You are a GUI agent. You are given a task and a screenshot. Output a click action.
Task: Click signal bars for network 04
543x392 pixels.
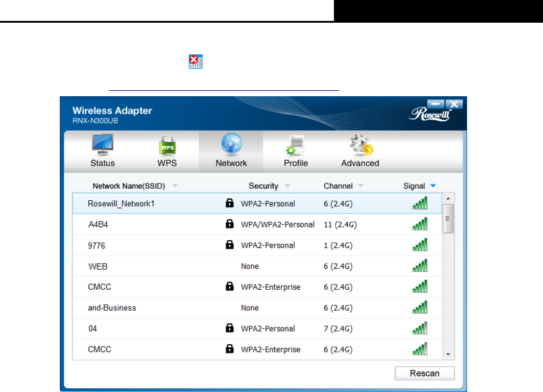[x=420, y=328]
